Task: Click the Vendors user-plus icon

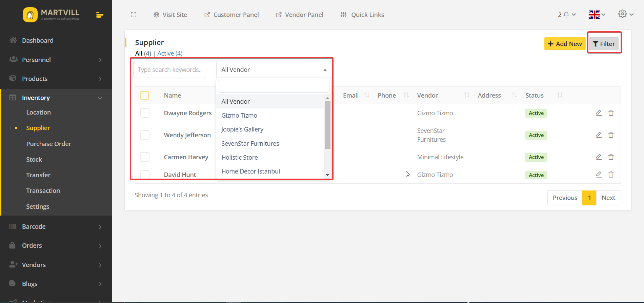Action: (x=13, y=264)
